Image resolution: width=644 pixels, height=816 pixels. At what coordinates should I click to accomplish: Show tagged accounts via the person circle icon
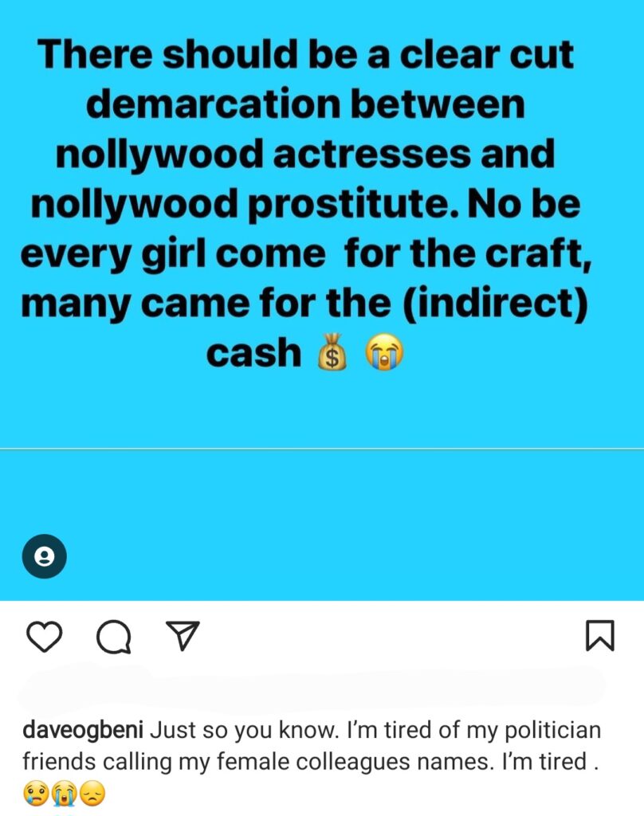[x=45, y=556]
